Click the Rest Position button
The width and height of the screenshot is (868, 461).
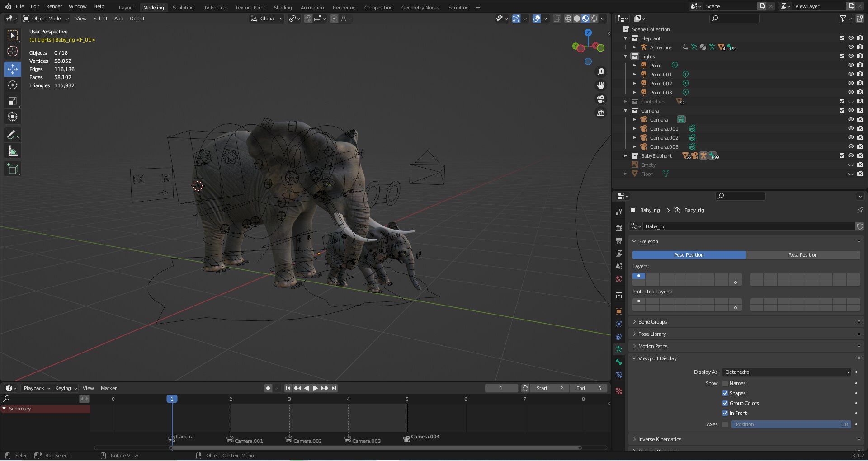[x=803, y=255]
